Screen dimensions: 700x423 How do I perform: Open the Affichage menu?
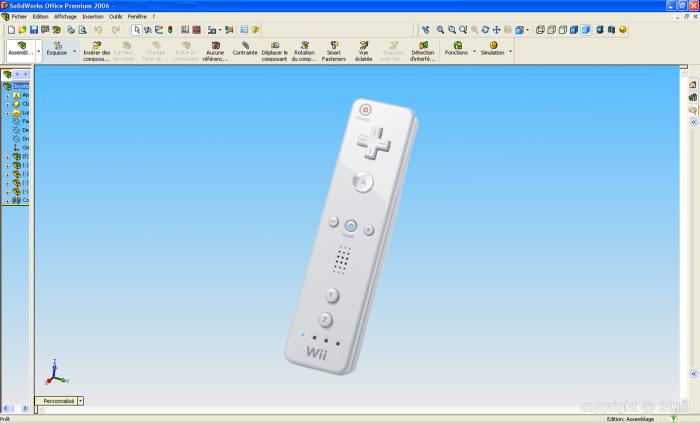pyautogui.click(x=65, y=17)
